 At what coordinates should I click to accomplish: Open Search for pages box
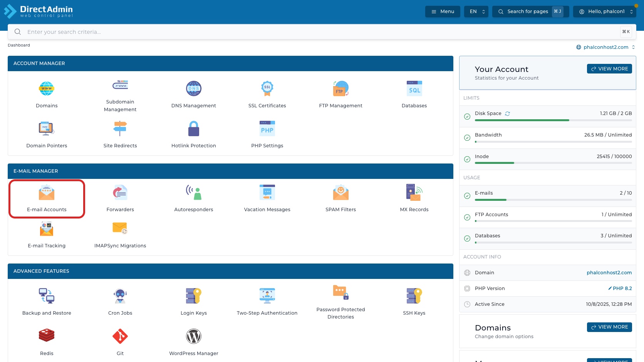pos(530,12)
